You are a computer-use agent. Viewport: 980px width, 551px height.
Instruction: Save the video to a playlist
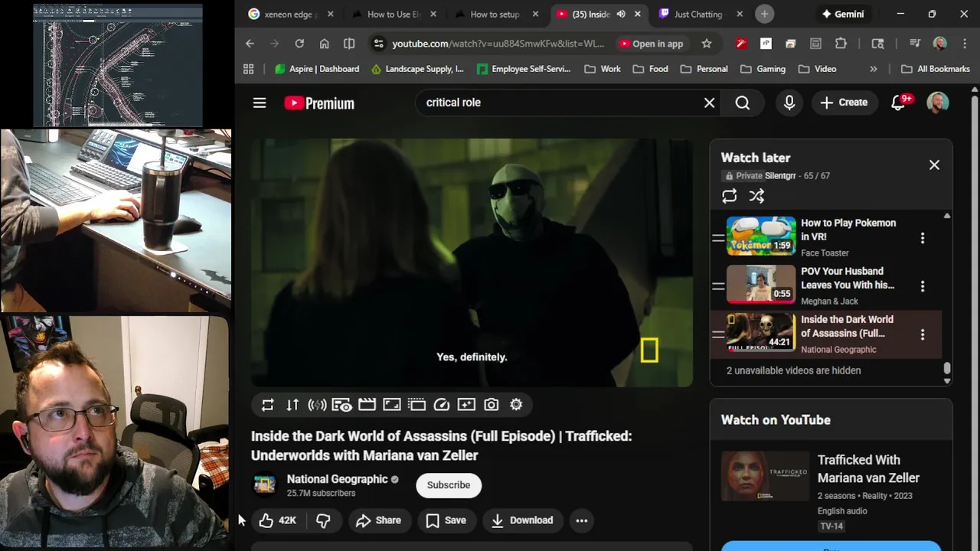[446, 520]
